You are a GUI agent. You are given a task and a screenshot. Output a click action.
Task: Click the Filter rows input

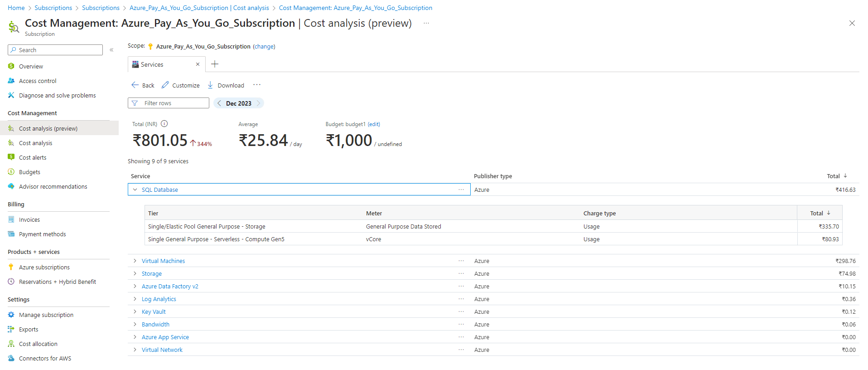tap(169, 103)
